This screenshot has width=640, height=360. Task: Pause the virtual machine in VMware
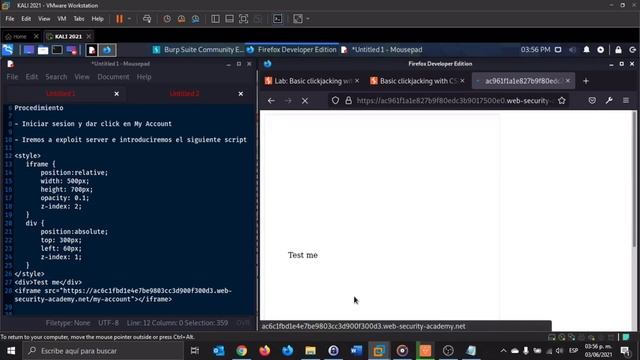(x=119, y=19)
